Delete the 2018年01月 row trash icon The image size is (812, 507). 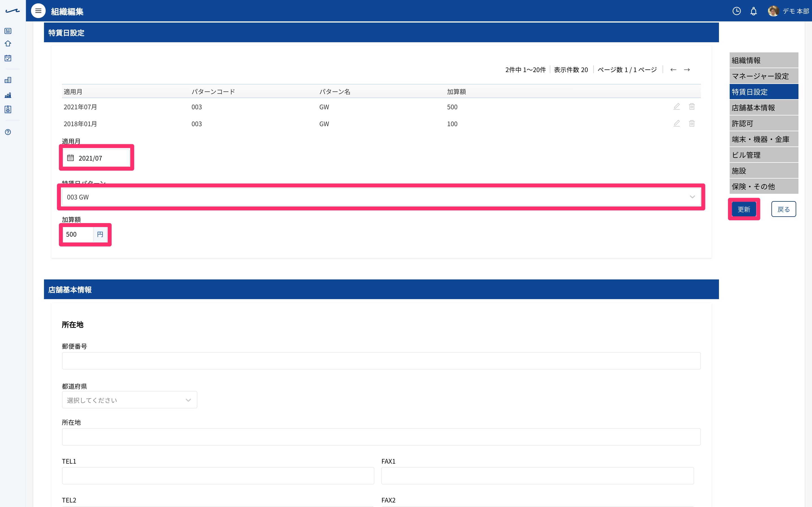click(692, 123)
